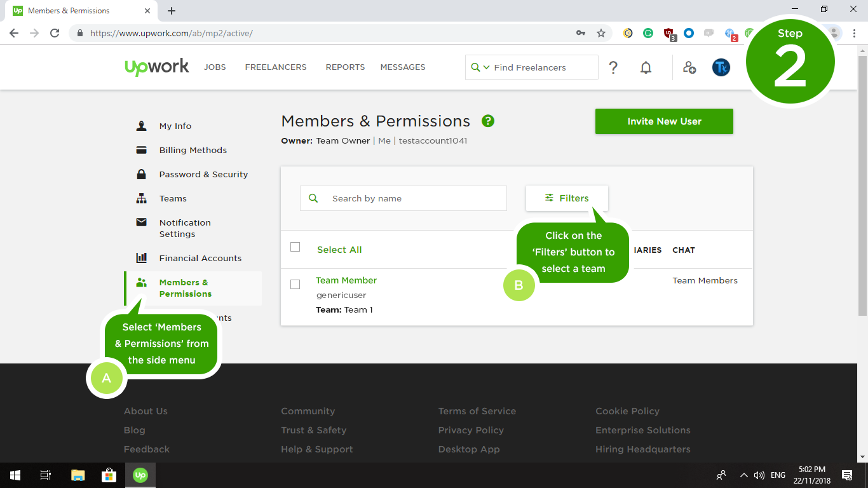Expand the search type dropdown arrow
This screenshot has height=488, width=868.
coord(486,67)
